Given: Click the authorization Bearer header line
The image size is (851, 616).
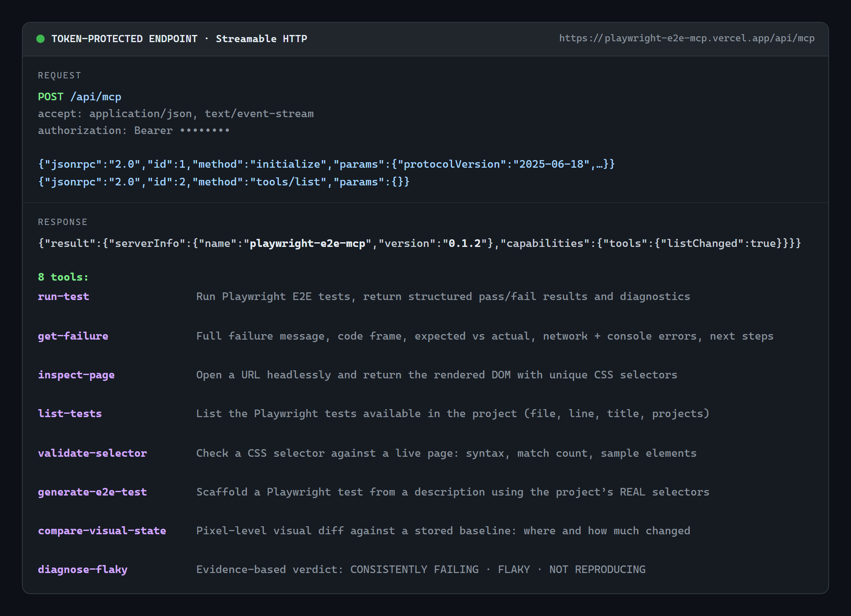Looking at the screenshot, I should [134, 131].
